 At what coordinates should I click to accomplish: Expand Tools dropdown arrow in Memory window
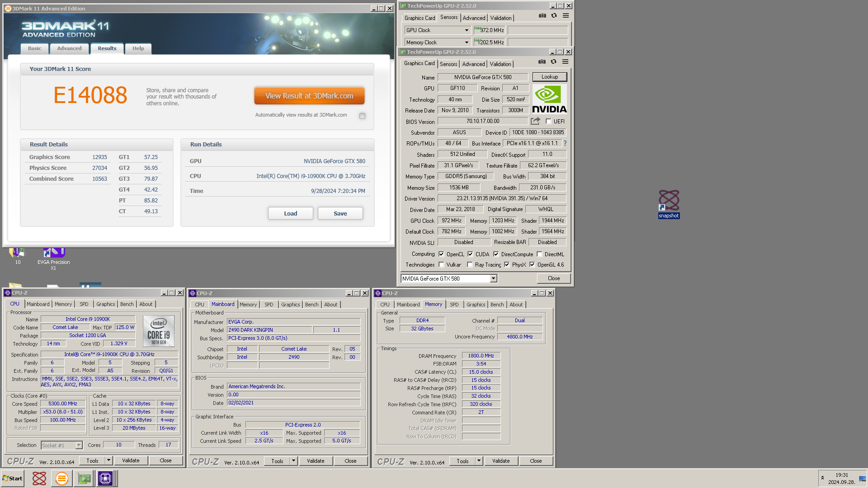(479, 461)
